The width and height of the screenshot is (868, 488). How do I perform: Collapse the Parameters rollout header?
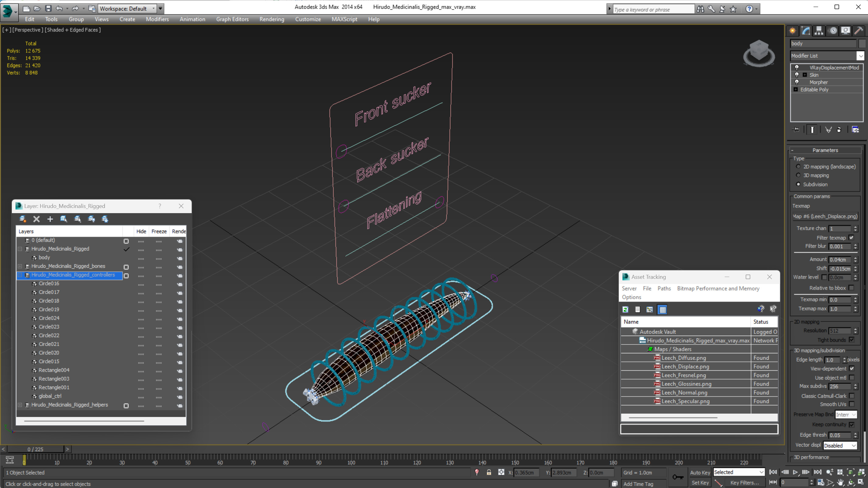(x=825, y=150)
